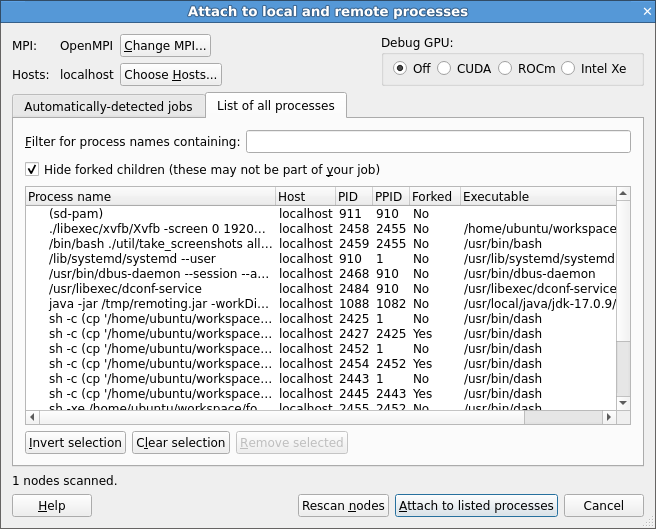Select the take_screenshots bash process
The width and height of the screenshot is (656, 529).
pos(321,244)
